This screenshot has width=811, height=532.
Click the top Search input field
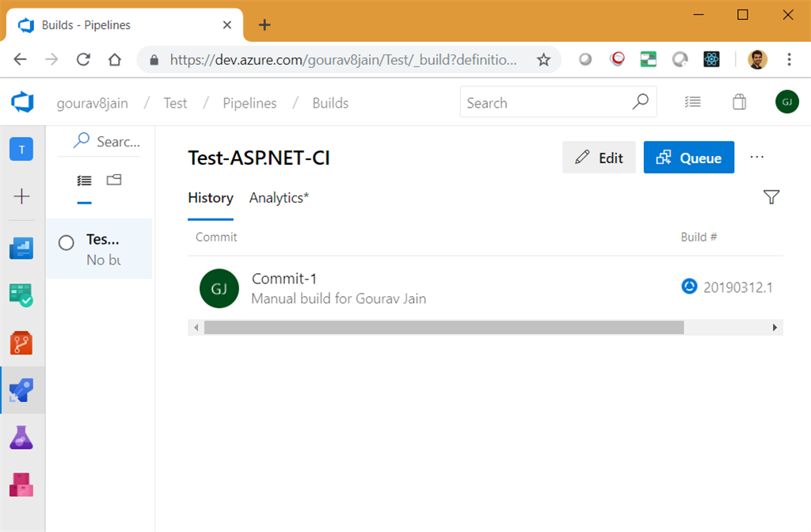[x=548, y=103]
